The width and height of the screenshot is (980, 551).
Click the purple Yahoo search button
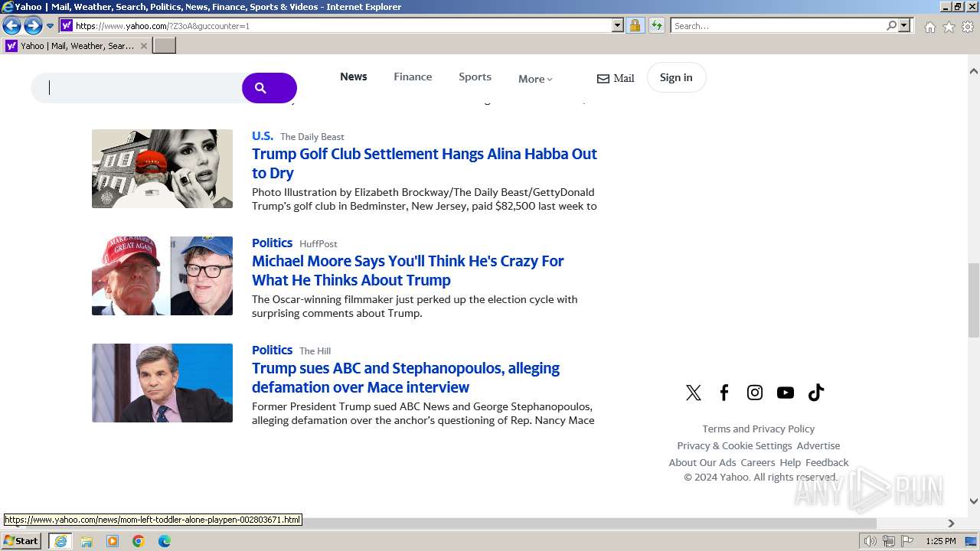(269, 88)
